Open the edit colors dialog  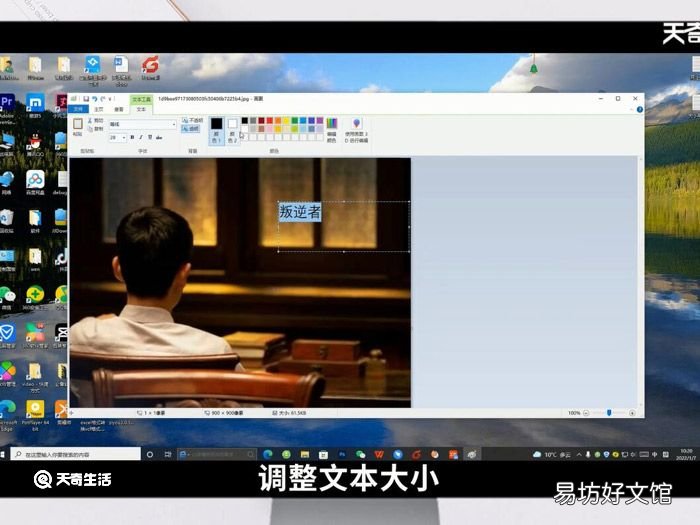(332, 130)
